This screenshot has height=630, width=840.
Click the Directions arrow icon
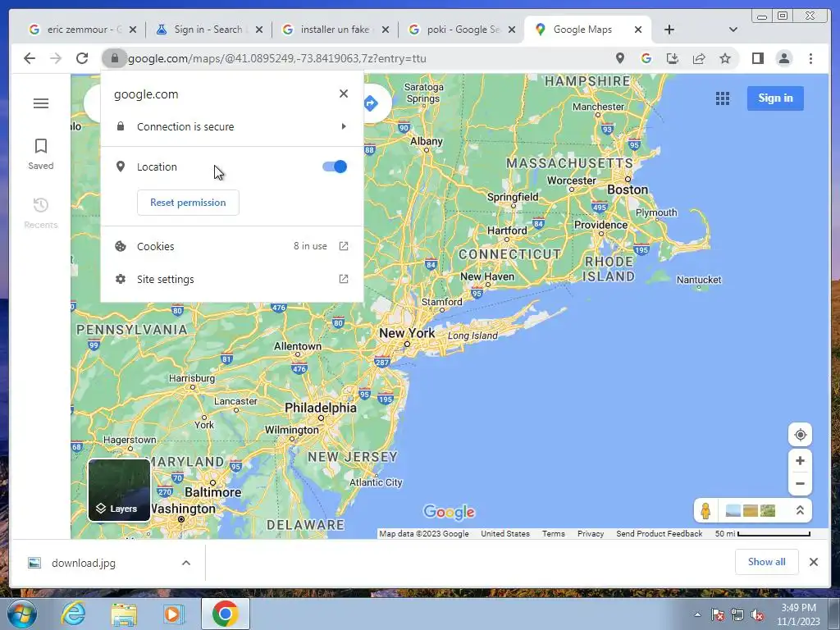(371, 103)
